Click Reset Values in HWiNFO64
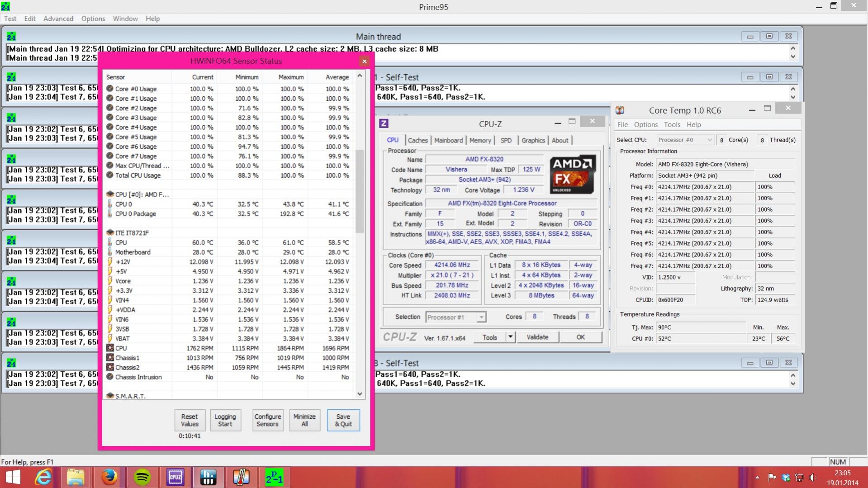Screen dimensions: 868x488 pos(190,420)
